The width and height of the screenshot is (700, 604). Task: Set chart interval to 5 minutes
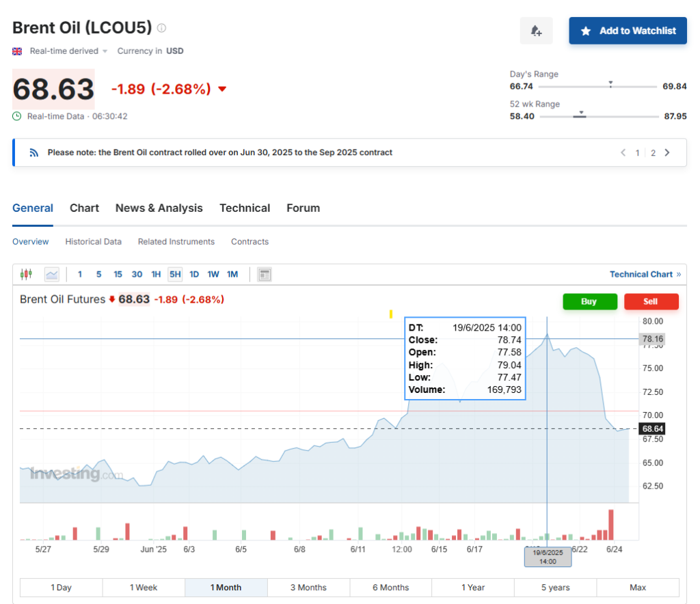coord(98,275)
